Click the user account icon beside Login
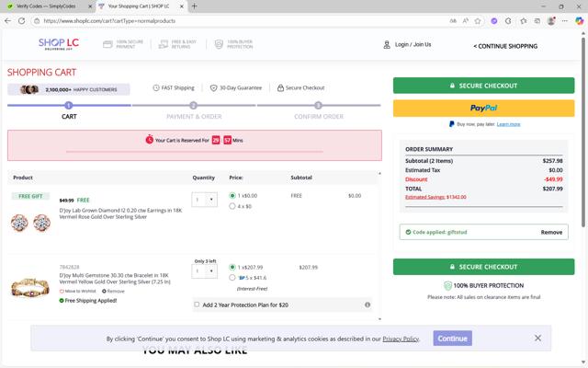This screenshot has height=368, width=588. [387, 45]
